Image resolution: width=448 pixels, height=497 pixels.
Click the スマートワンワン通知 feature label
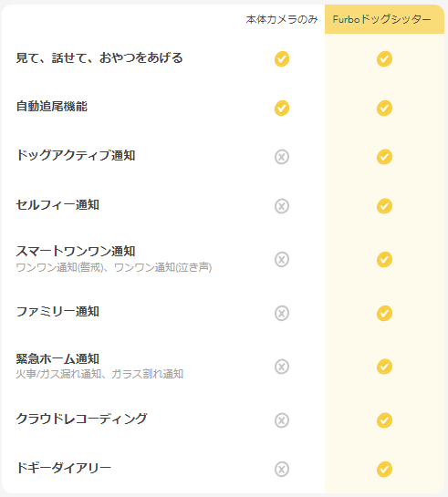76,251
